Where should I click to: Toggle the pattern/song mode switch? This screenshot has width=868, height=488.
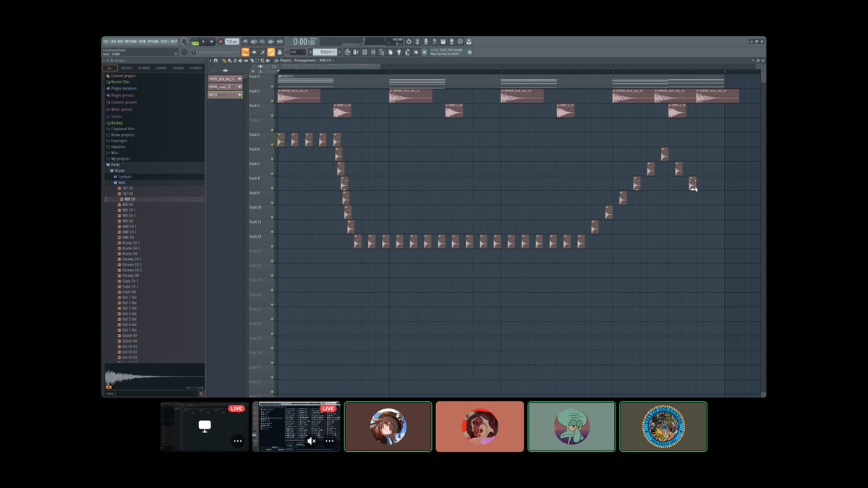[x=195, y=42]
